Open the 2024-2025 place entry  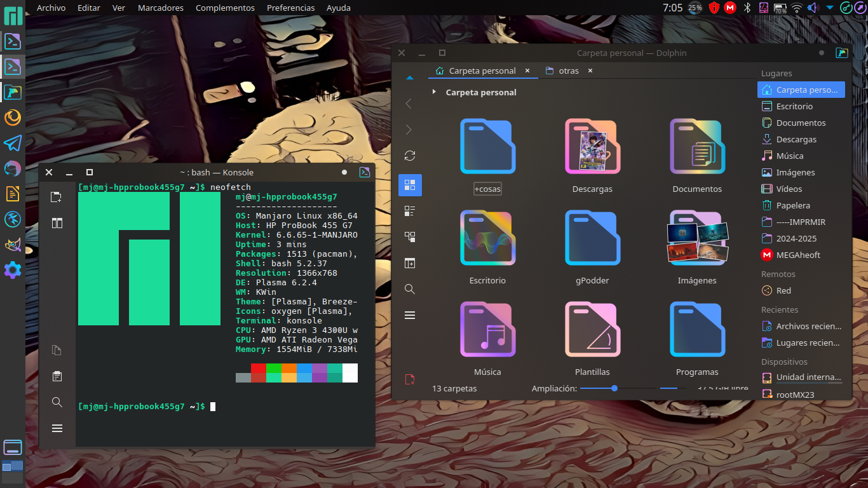(x=801, y=238)
